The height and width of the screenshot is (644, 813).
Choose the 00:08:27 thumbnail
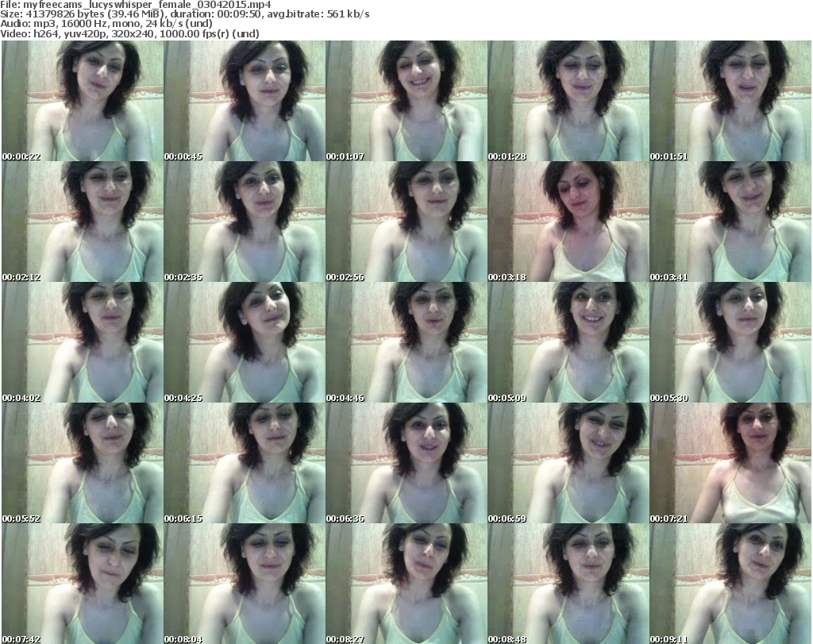(x=406, y=584)
